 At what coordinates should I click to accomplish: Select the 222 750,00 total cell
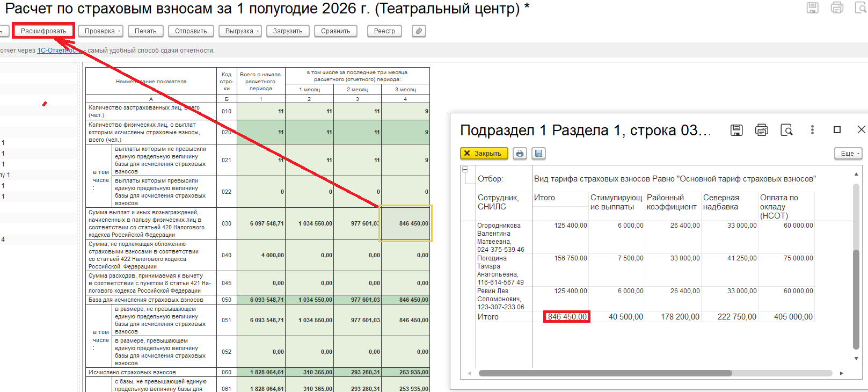pos(730,317)
